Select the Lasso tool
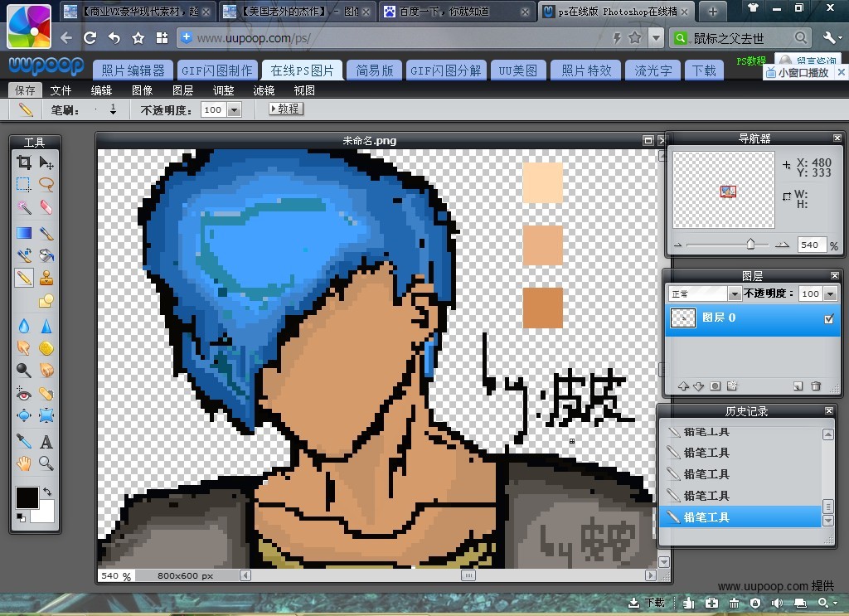The width and height of the screenshot is (849, 616). (x=46, y=185)
